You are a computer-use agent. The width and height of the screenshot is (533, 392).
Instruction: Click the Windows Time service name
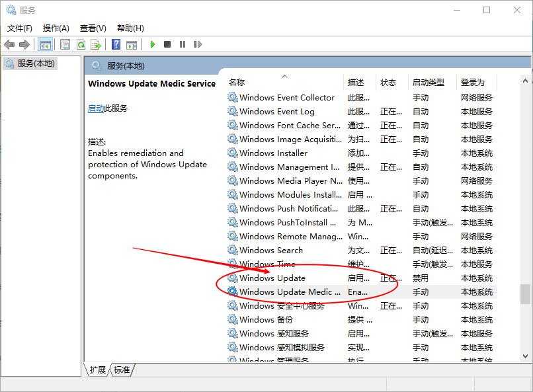point(267,264)
